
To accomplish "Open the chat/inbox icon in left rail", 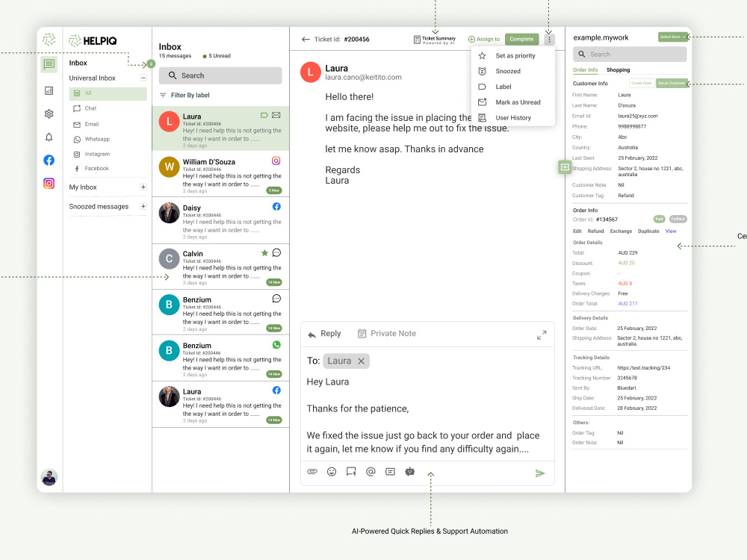I will point(49,64).
